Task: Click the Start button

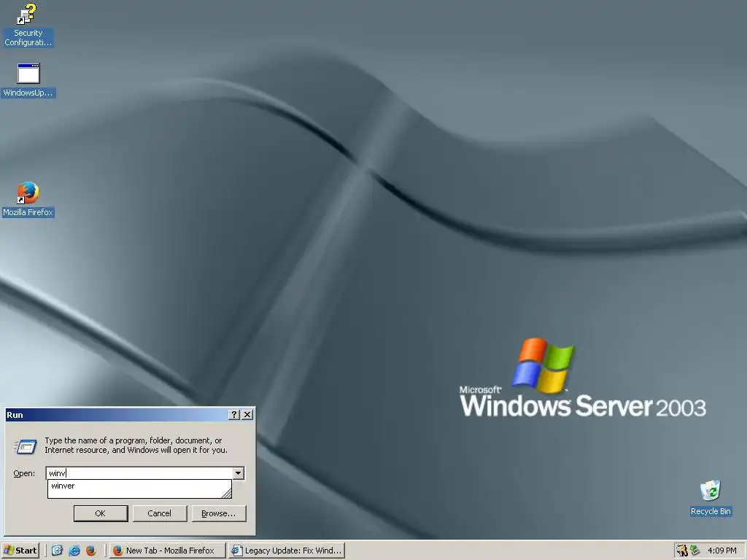Action: [20, 551]
